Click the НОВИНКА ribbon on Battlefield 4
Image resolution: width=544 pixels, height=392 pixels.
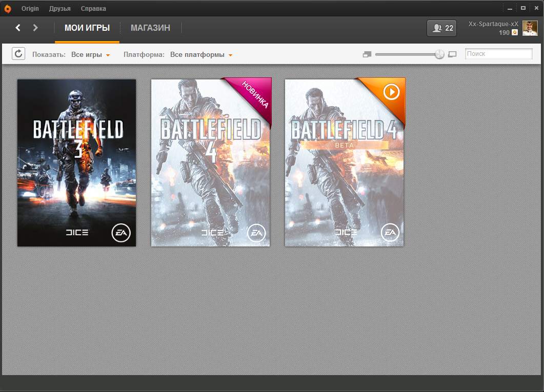pyautogui.click(x=255, y=94)
